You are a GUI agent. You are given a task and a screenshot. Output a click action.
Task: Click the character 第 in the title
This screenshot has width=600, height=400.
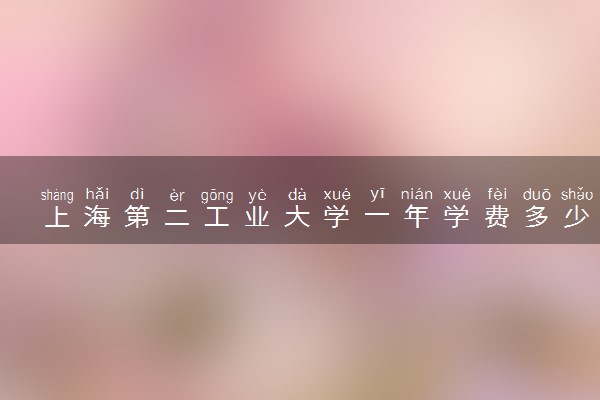click(137, 216)
